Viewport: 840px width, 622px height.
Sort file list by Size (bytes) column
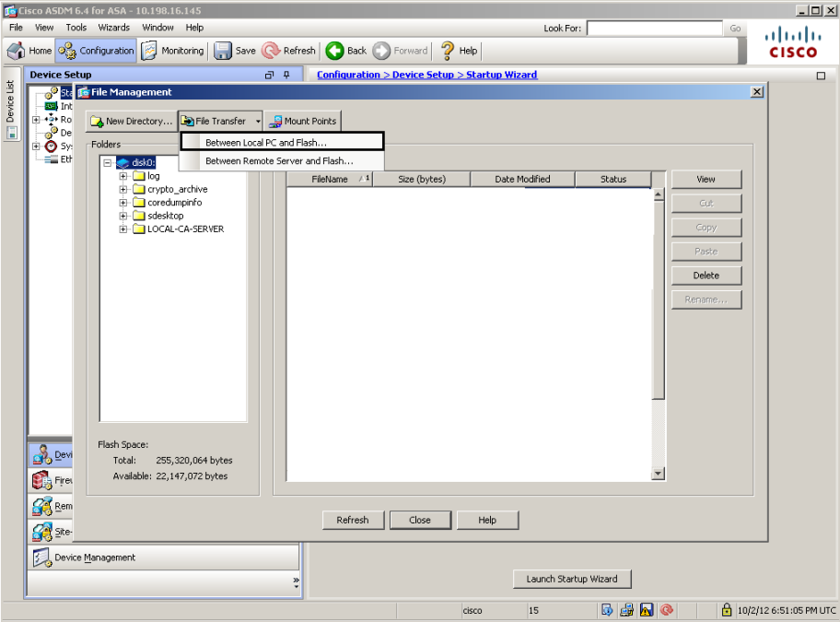tap(422, 179)
